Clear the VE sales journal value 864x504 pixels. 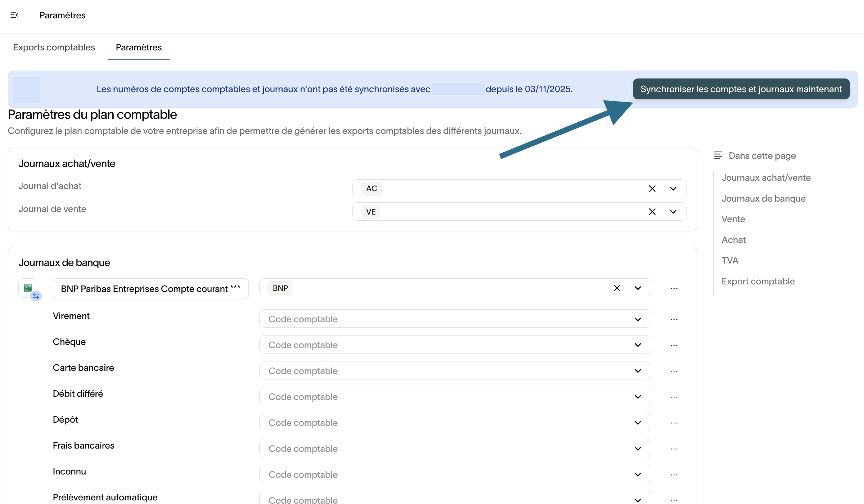point(652,212)
